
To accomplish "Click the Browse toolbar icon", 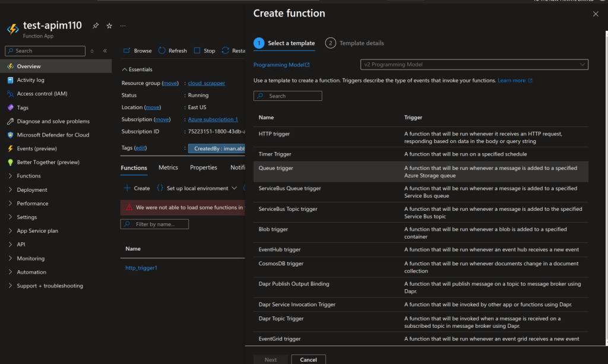I will 127,50.
